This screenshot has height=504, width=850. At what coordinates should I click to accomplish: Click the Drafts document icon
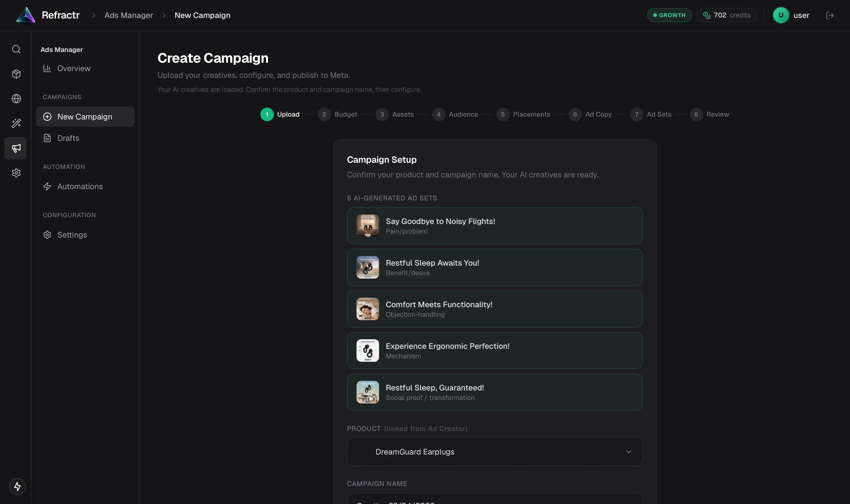pos(47,138)
